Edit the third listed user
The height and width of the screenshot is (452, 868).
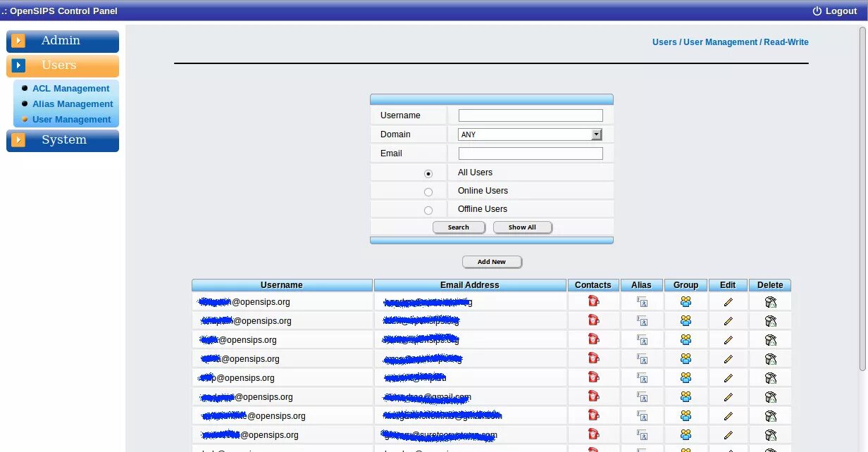coord(728,340)
